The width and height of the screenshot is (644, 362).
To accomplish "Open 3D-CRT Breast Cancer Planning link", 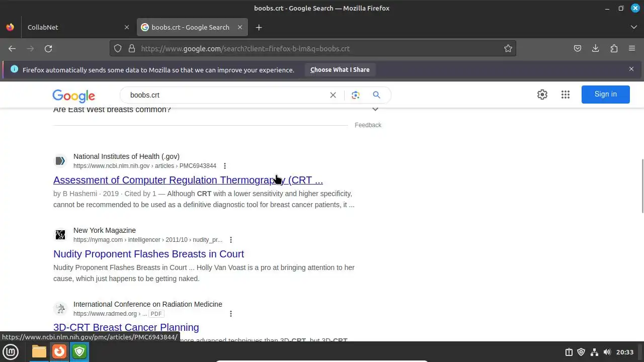I will [x=126, y=327].
